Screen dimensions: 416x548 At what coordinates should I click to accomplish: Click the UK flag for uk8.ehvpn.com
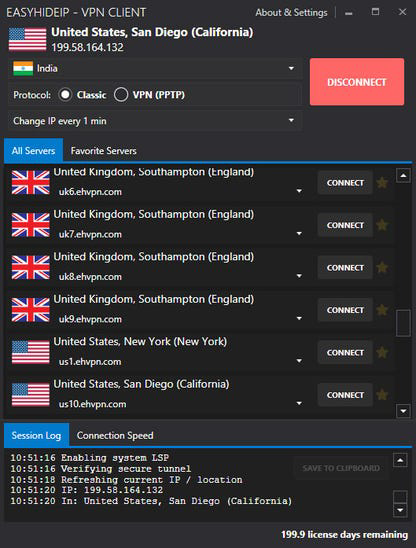(x=30, y=267)
